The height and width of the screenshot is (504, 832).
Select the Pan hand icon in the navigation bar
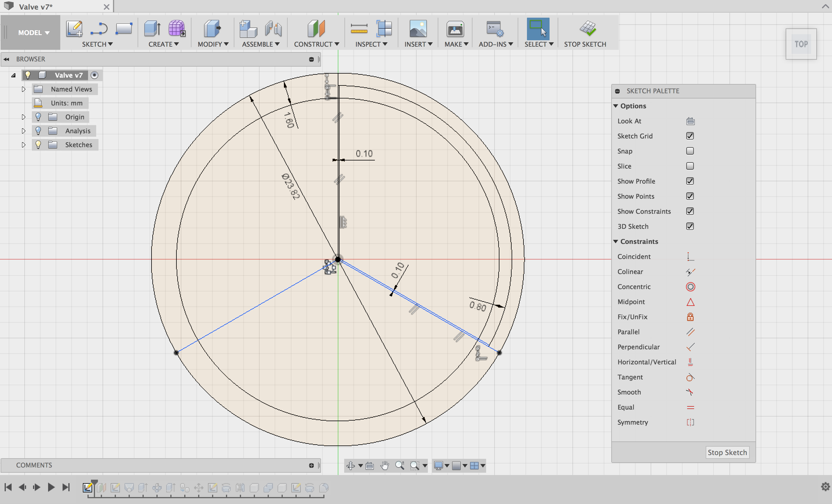pyautogui.click(x=385, y=465)
